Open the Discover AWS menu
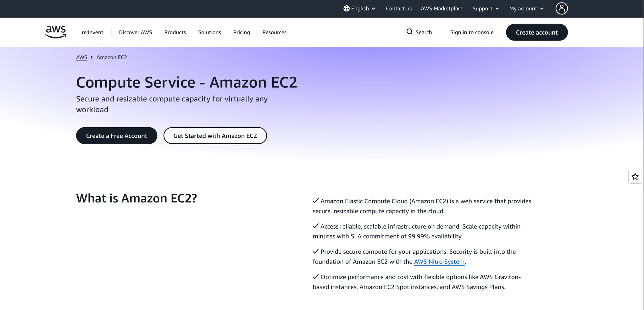Viewport: 644px width, 310px height. pyautogui.click(x=136, y=32)
